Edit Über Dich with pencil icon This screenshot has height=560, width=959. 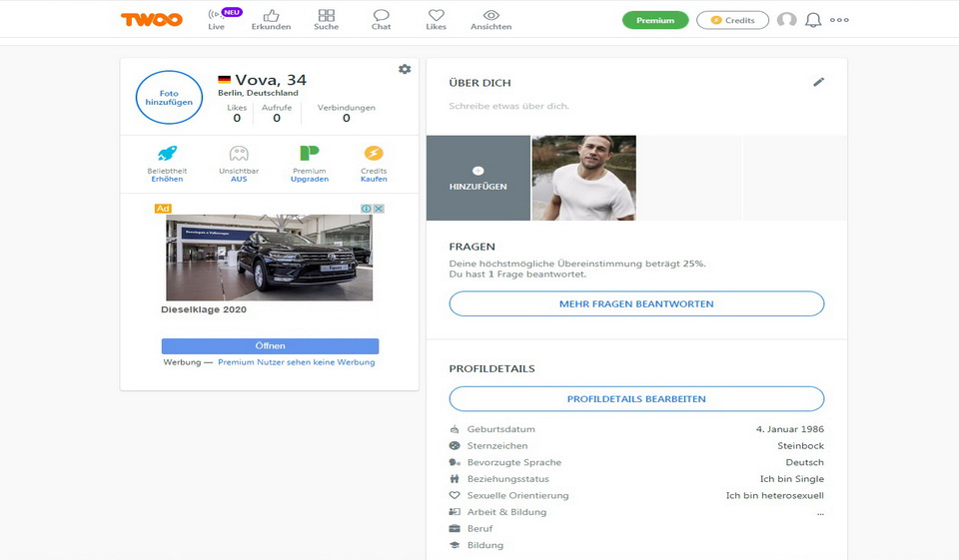tap(819, 82)
